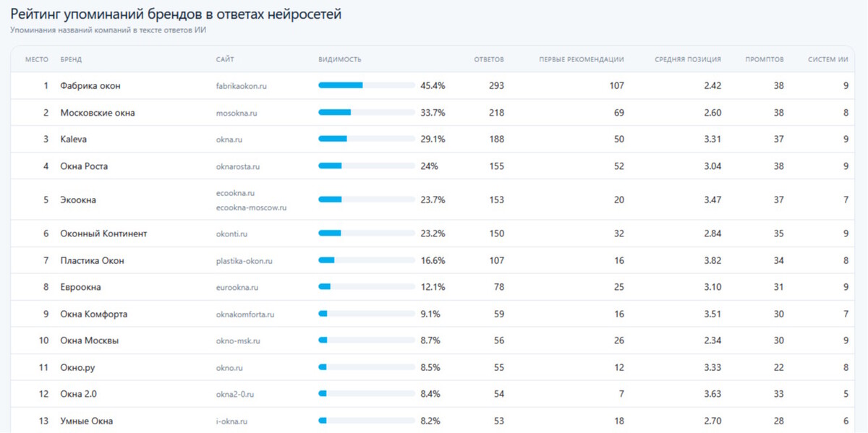Click the Московские окна visibility bar

[367, 112]
